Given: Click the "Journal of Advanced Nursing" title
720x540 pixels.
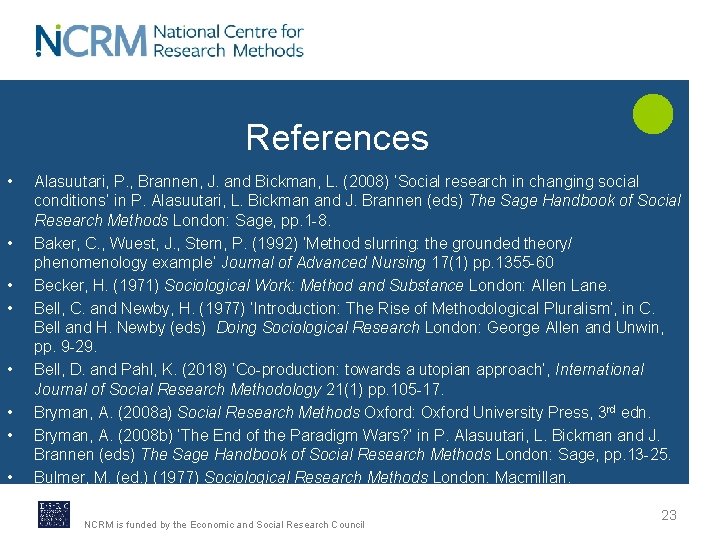Looking at the screenshot, I should point(324,263).
